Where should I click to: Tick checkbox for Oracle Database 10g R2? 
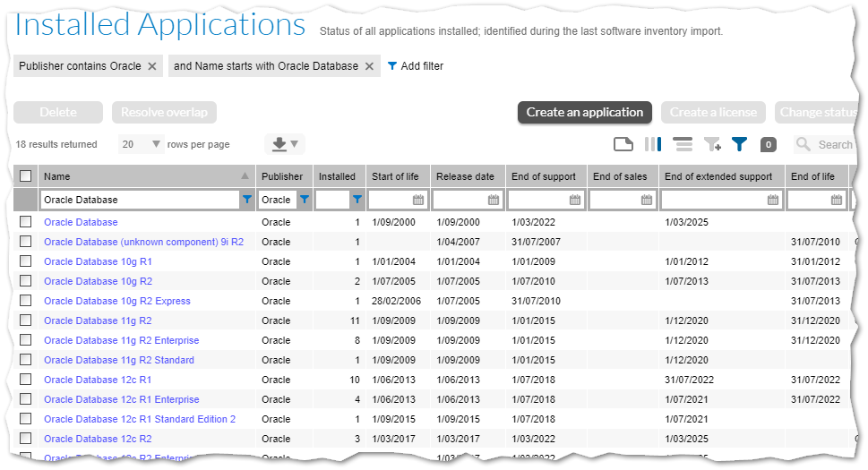(x=25, y=281)
